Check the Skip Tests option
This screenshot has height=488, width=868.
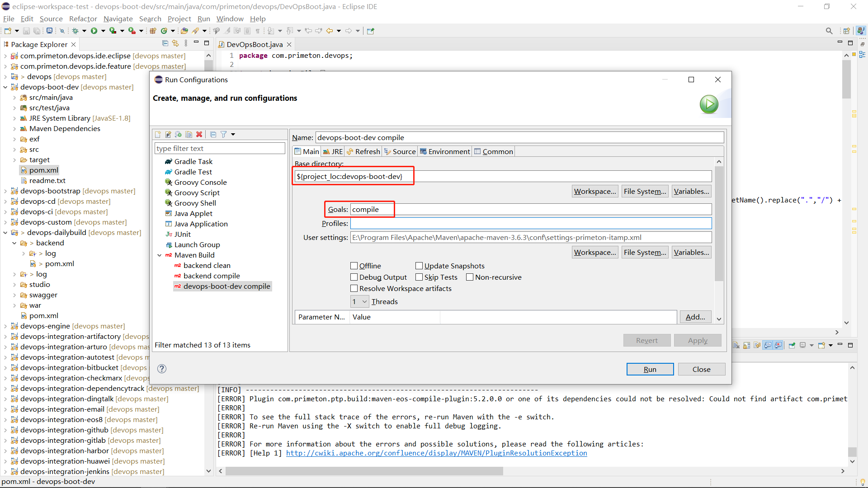[x=419, y=277]
